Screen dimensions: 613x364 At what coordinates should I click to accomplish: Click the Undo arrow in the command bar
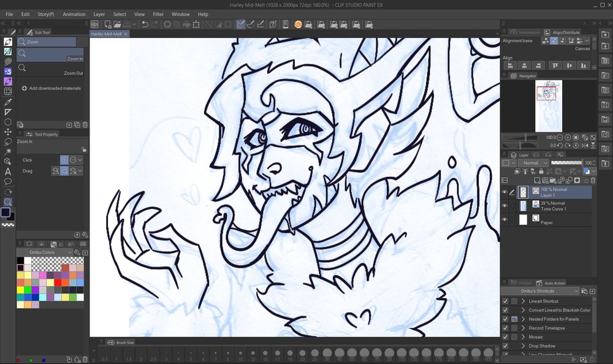pyautogui.click(x=145, y=25)
